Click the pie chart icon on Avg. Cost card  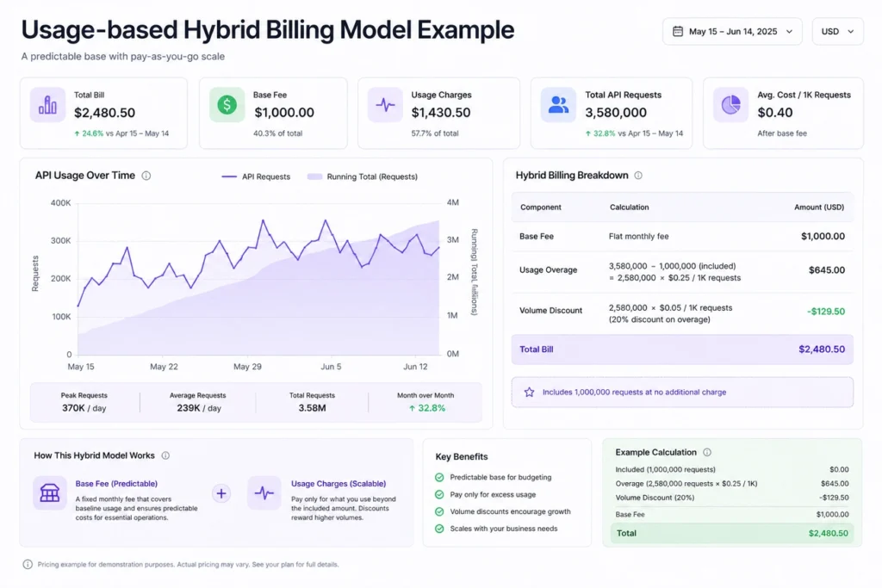coord(730,104)
